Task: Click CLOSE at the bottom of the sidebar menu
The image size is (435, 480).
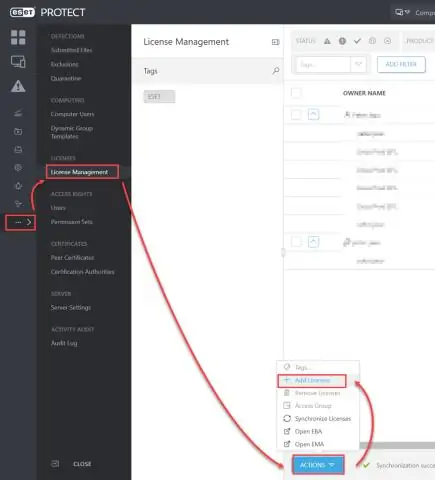Action: pyautogui.click(x=82, y=464)
